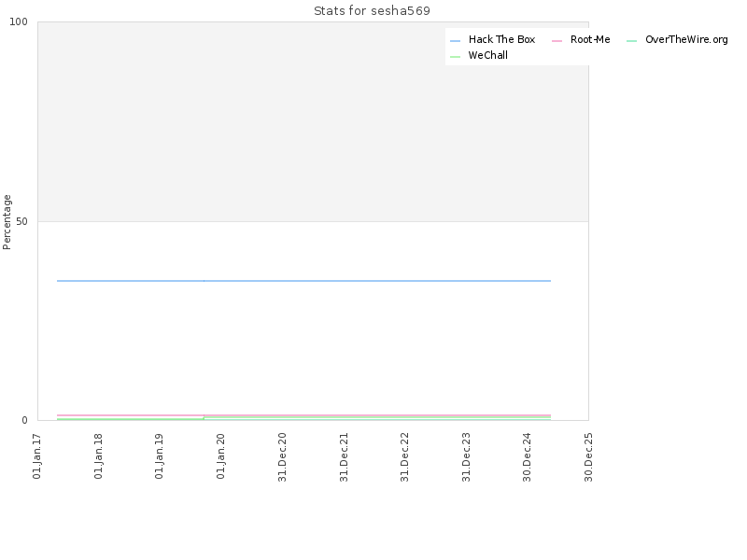Click the pink Root-Me data line
Screen dimensions: 747x560
[304, 415]
